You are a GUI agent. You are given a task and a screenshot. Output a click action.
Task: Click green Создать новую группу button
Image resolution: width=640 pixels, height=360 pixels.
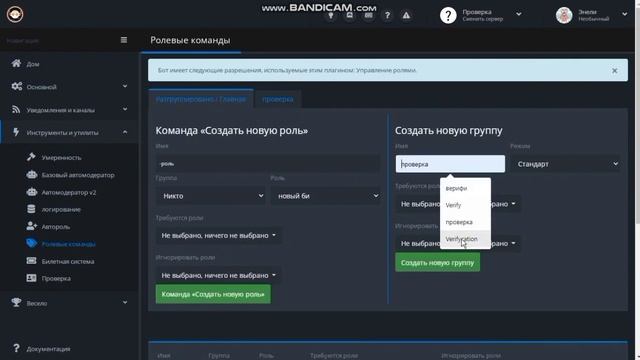coord(438,262)
